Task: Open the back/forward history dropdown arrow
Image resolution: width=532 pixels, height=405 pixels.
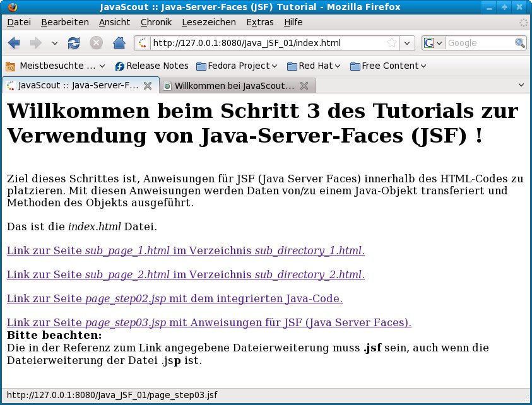Action: point(54,43)
